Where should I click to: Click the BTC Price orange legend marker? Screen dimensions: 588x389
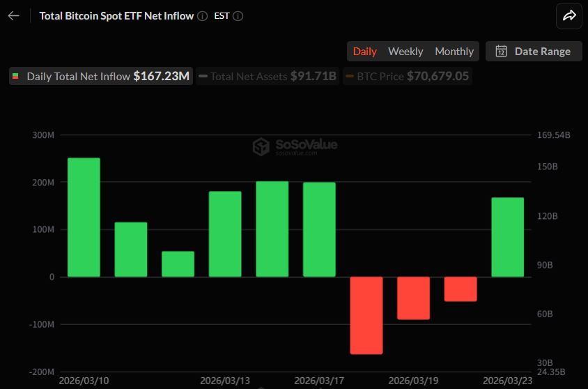[350, 77]
